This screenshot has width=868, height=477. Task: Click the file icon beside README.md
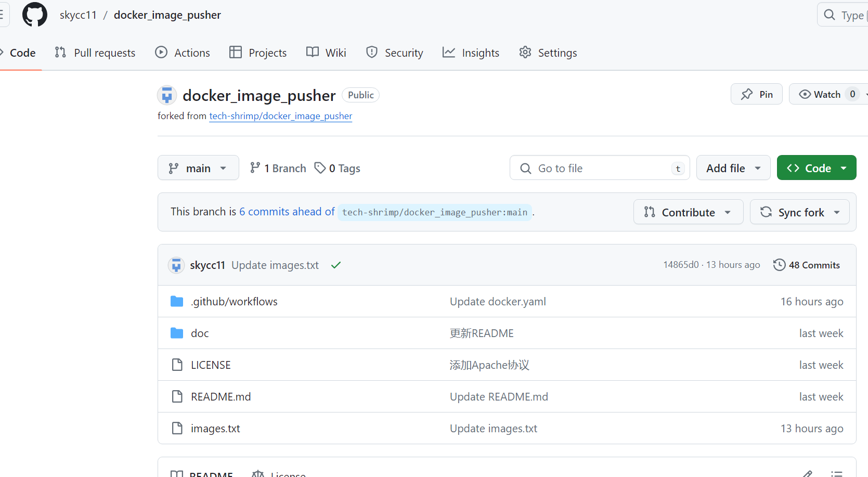[177, 396]
